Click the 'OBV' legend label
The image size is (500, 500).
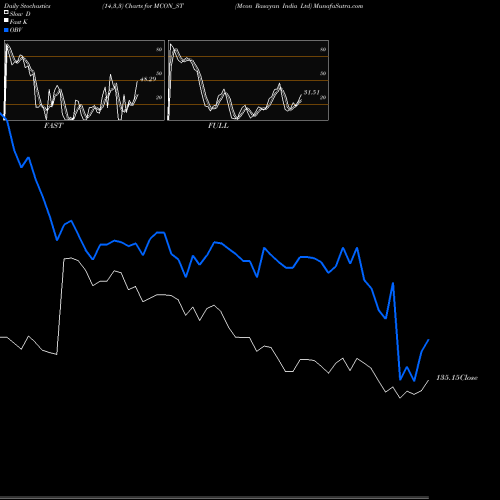(x=16, y=30)
